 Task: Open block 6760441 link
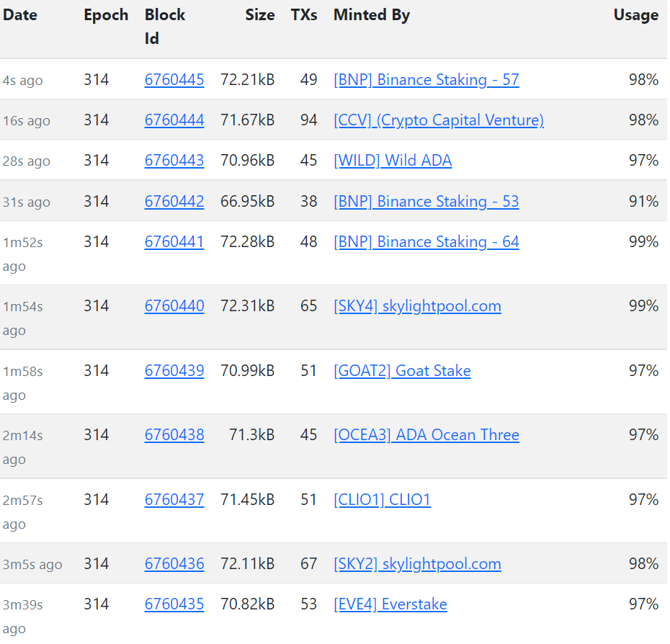point(174,242)
